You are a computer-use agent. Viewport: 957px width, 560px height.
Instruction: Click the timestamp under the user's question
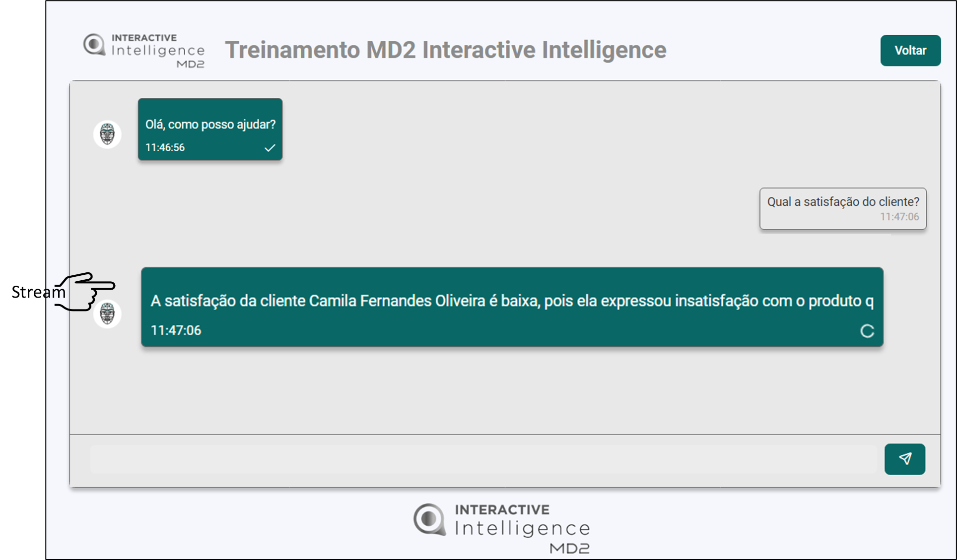point(899,217)
